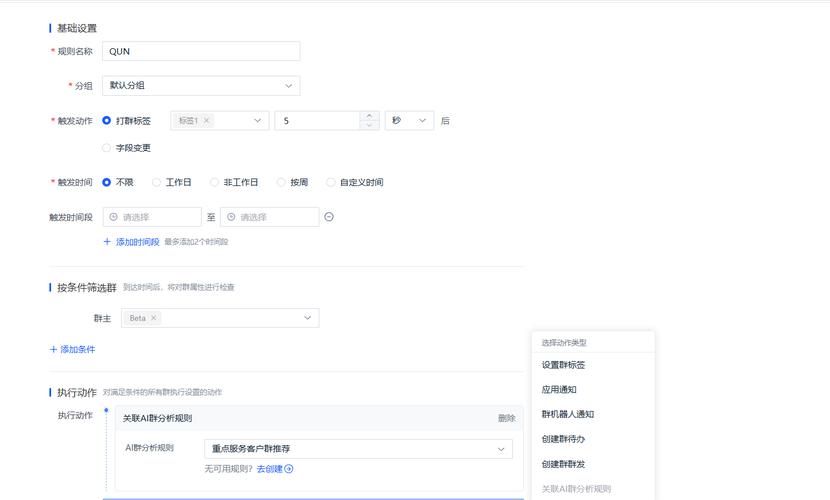Open the 默认分组 group dropdown
The width and height of the screenshot is (830, 500).
pos(201,86)
